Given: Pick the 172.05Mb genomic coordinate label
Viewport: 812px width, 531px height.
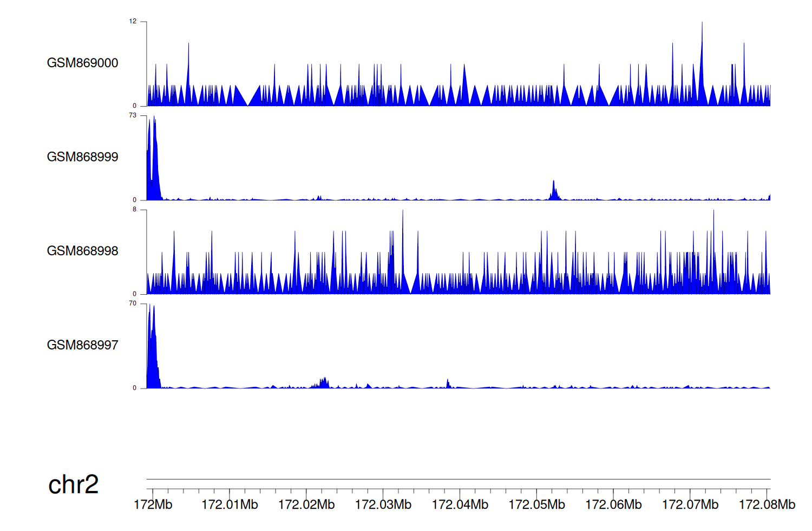Looking at the screenshot, I should [x=536, y=505].
